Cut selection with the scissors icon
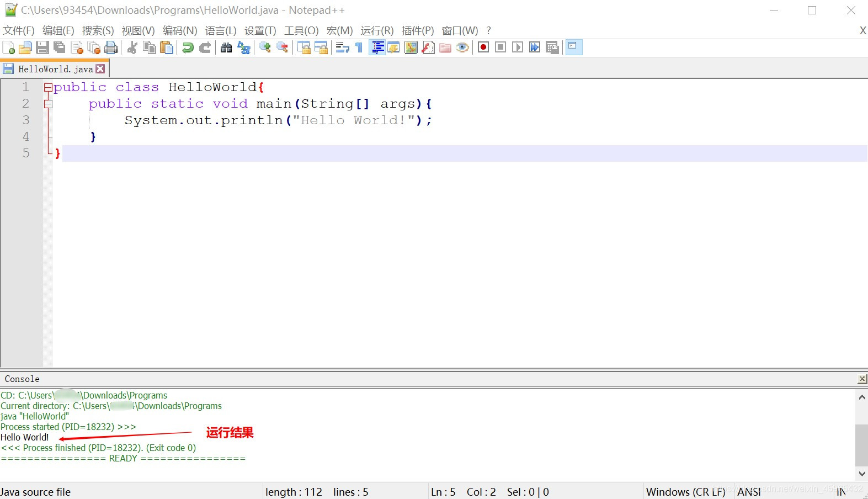 [x=132, y=47]
